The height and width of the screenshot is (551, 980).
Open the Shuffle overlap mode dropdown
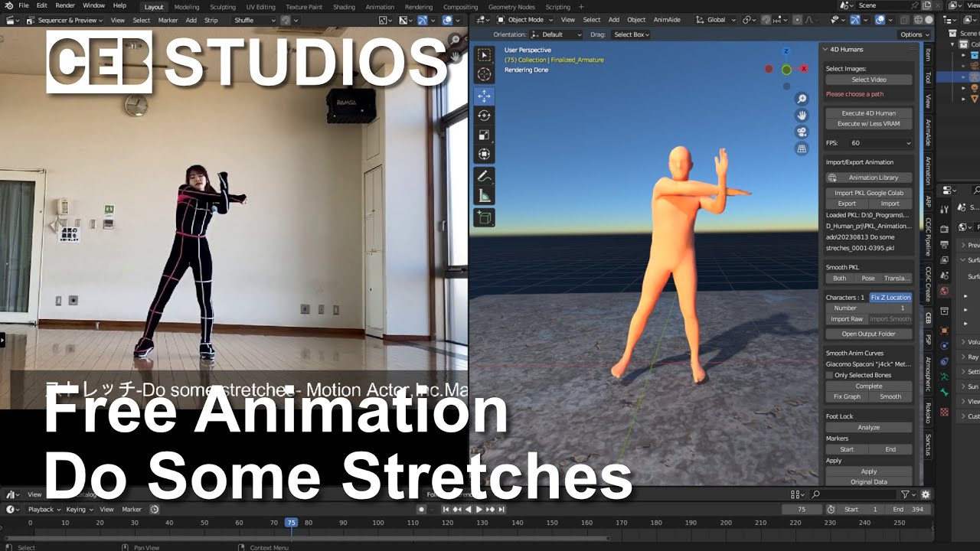(x=253, y=20)
